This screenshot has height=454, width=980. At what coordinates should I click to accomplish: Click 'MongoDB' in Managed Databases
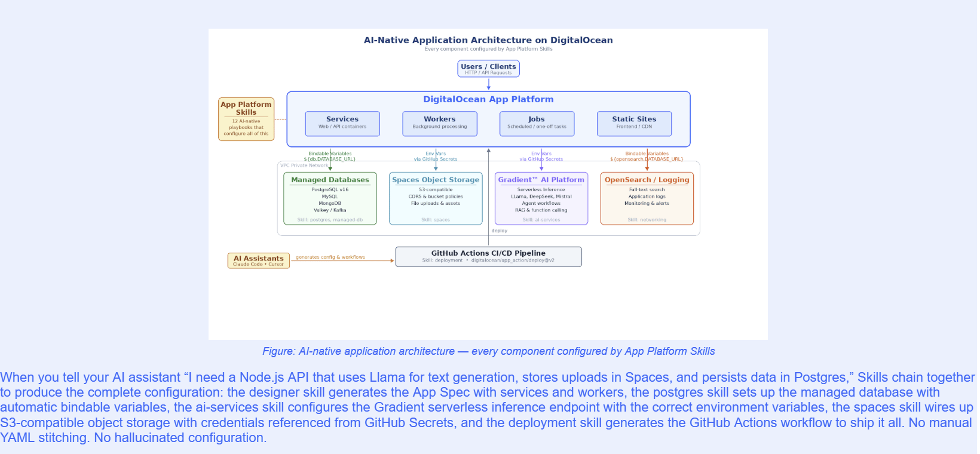pyautogui.click(x=330, y=203)
